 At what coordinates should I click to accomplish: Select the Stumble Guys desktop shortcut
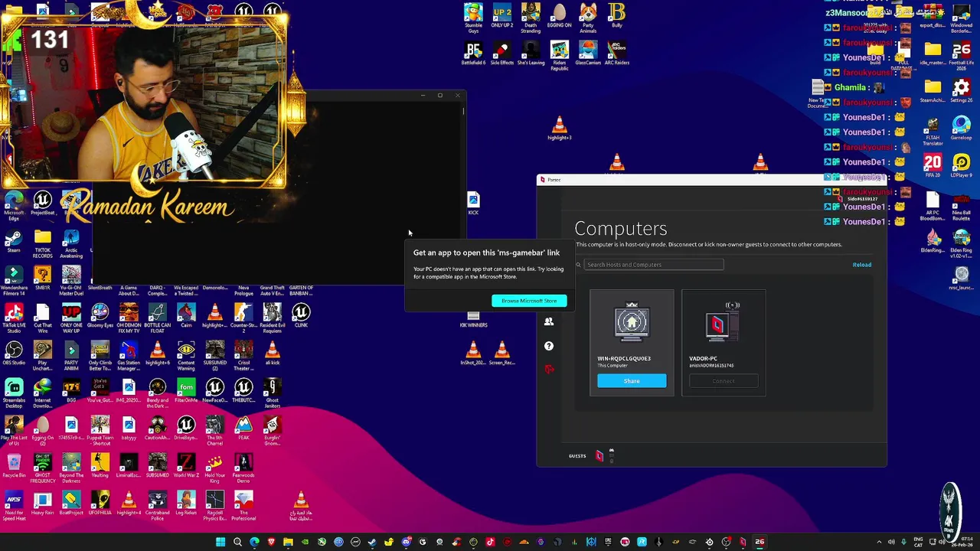(x=473, y=18)
